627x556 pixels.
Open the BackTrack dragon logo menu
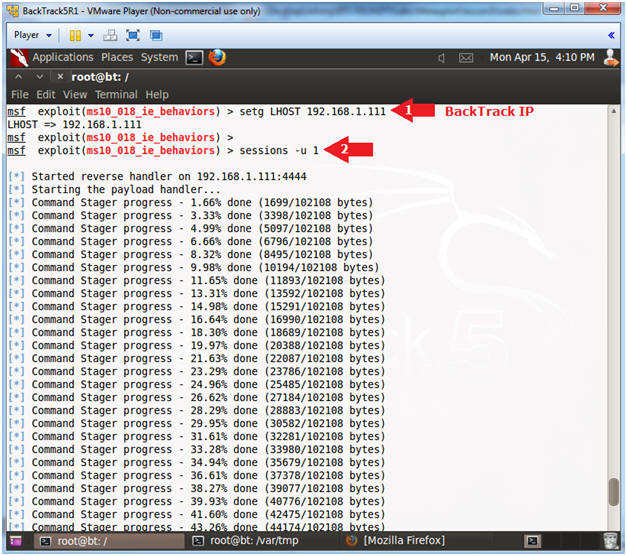(19, 58)
